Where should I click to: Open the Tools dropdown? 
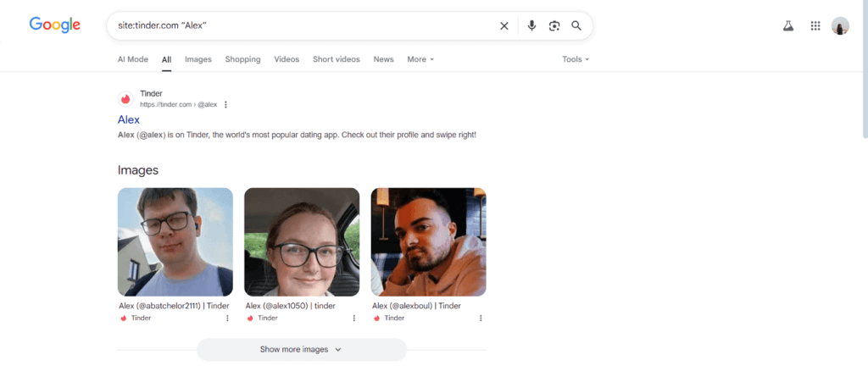(x=576, y=59)
